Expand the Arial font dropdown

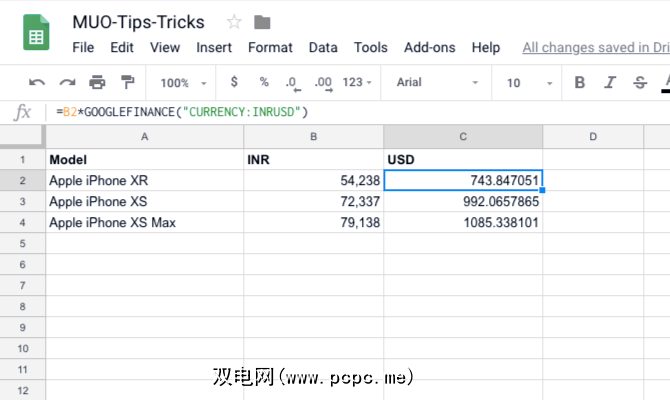pos(436,83)
